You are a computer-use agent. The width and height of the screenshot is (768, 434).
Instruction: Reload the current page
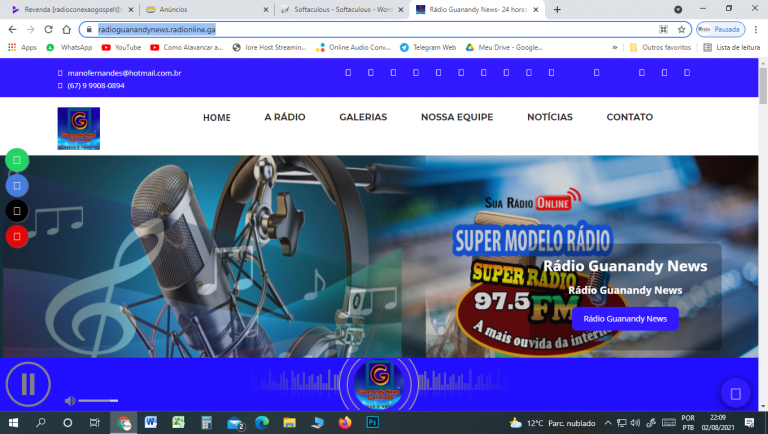pyautogui.click(x=48, y=29)
